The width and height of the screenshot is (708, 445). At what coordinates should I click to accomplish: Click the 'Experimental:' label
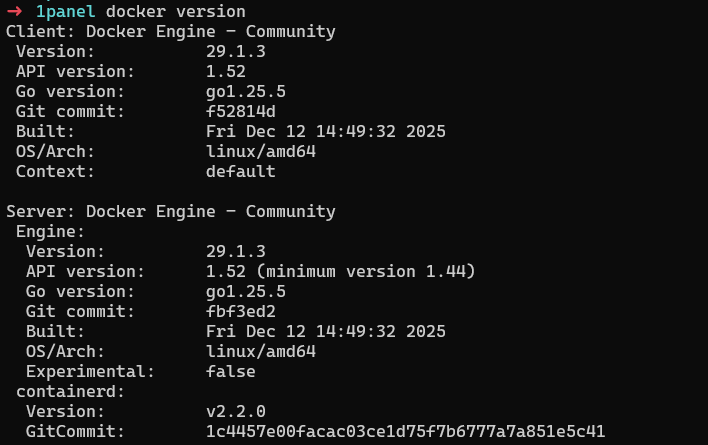(90, 372)
